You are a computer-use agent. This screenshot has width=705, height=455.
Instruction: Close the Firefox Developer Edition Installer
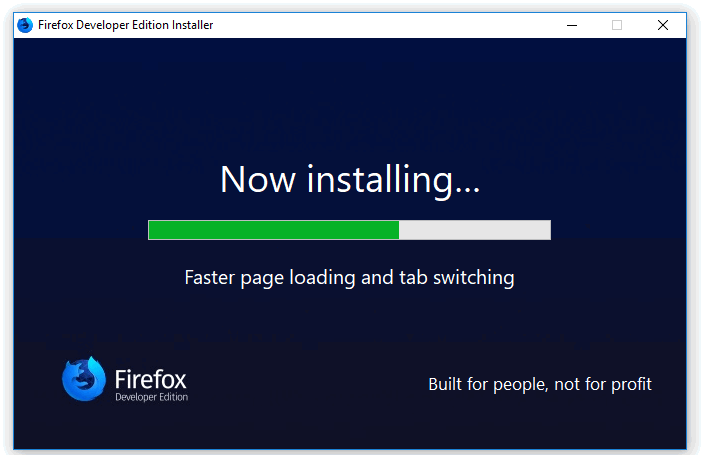click(663, 25)
